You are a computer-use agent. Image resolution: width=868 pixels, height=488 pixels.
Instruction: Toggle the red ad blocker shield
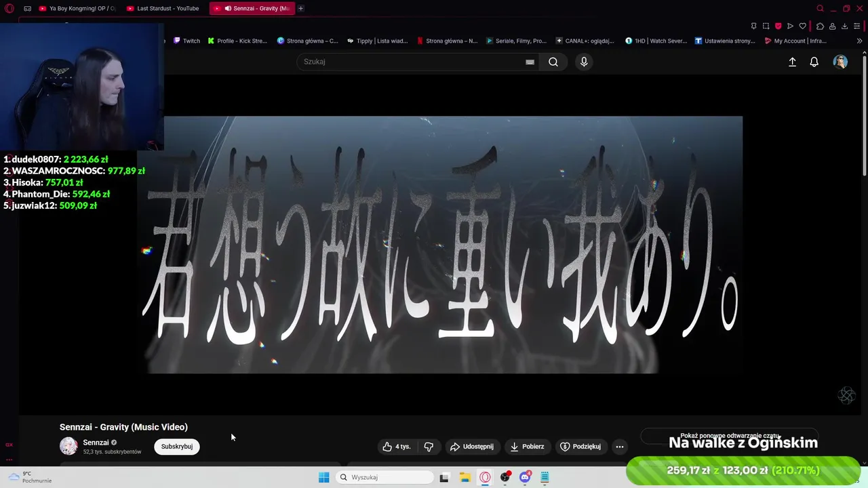point(778,26)
